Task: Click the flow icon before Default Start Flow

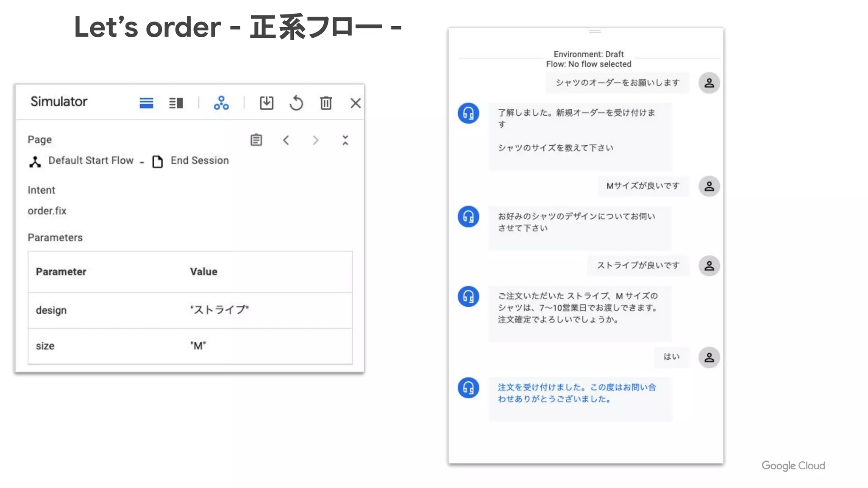Action: [x=35, y=161]
